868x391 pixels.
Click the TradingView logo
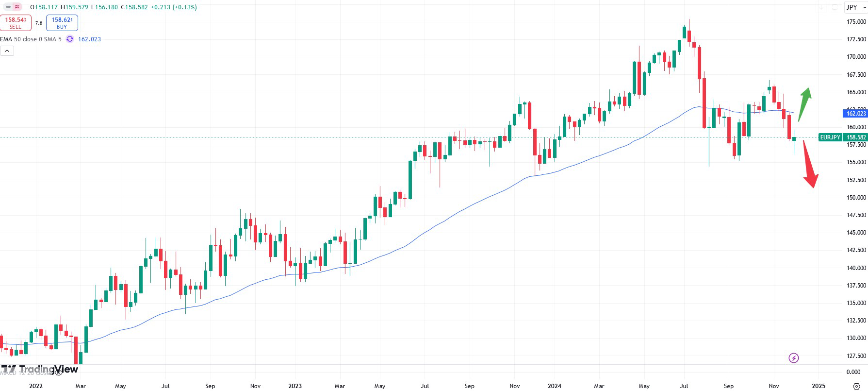[x=39, y=369]
